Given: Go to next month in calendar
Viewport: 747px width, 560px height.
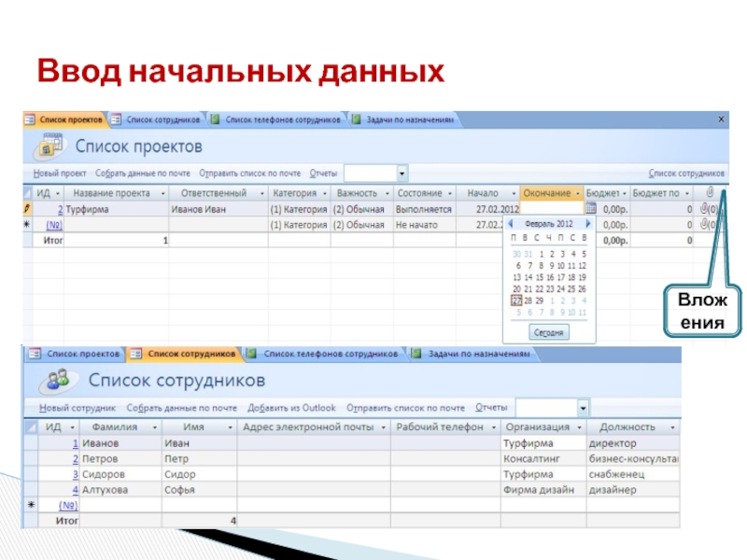Looking at the screenshot, I should 587,224.
